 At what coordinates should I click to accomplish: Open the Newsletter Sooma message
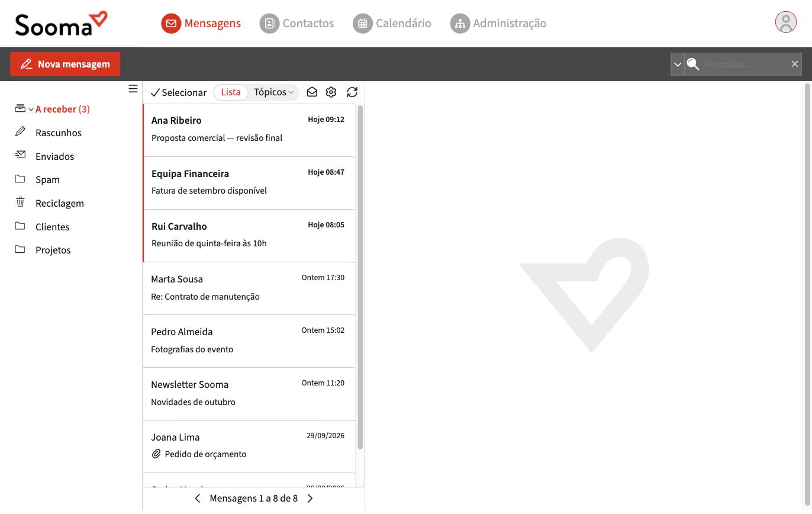(x=249, y=394)
